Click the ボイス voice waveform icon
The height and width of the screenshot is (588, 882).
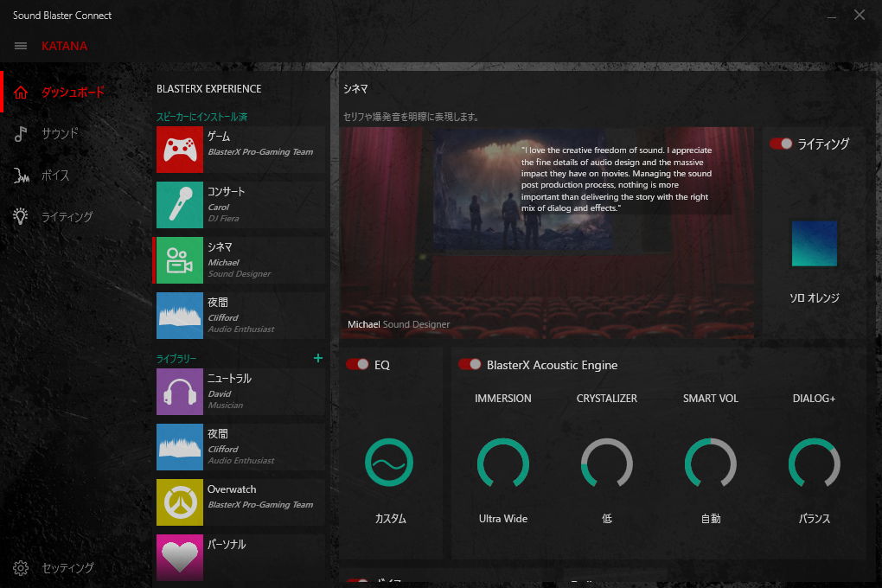pos(21,176)
